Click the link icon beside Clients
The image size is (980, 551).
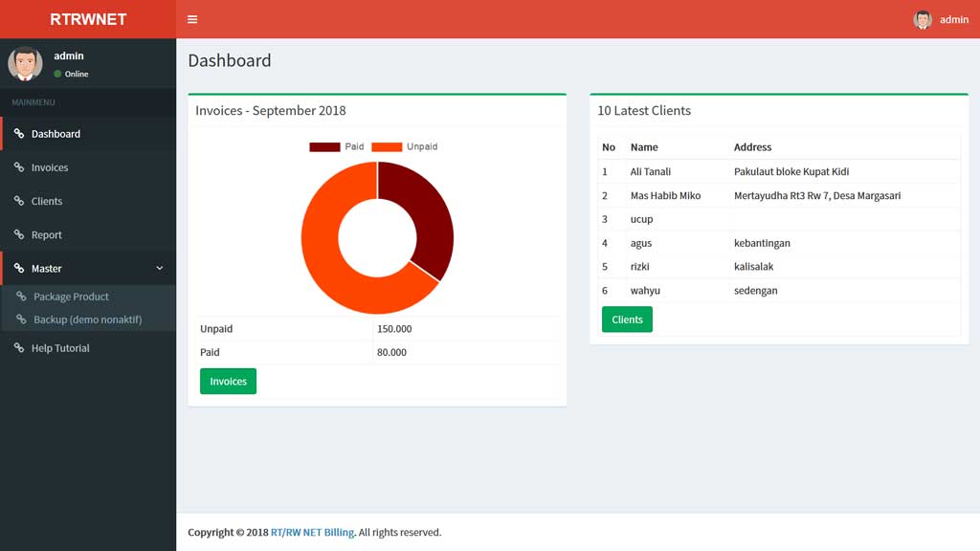coord(19,201)
